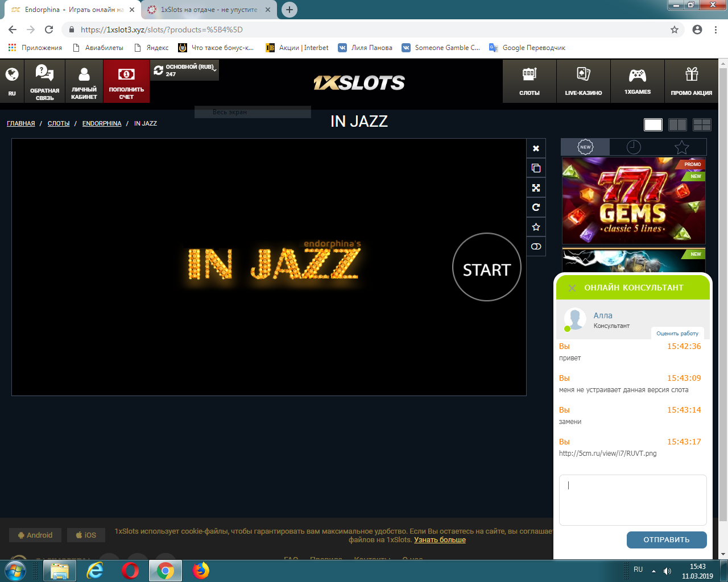Click the Android app button
Viewport: 728px width, 582px height.
[x=35, y=535]
